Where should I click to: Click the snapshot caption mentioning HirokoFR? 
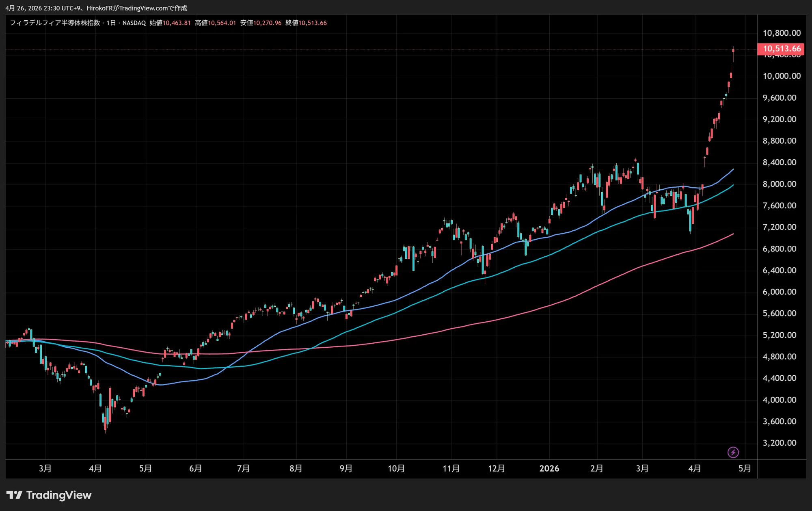pos(96,8)
